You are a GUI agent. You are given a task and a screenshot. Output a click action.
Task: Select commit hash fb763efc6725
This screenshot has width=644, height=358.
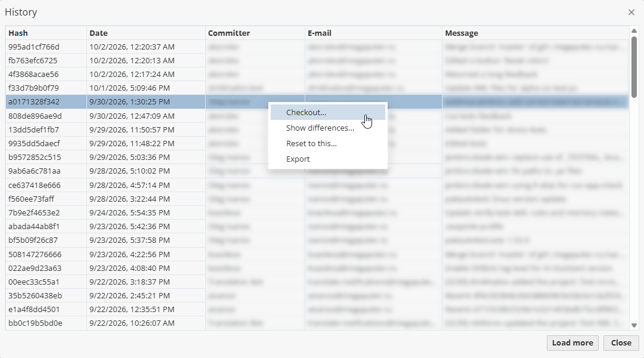coord(33,60)
